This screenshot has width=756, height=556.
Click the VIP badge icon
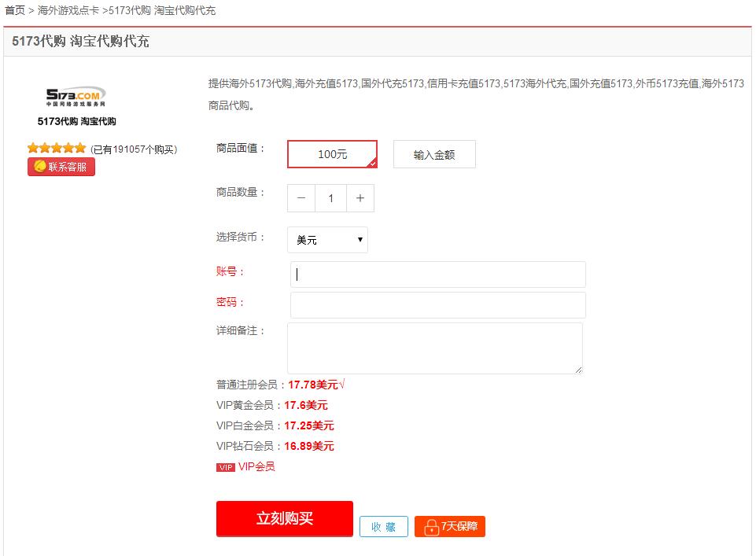(226, 467)
